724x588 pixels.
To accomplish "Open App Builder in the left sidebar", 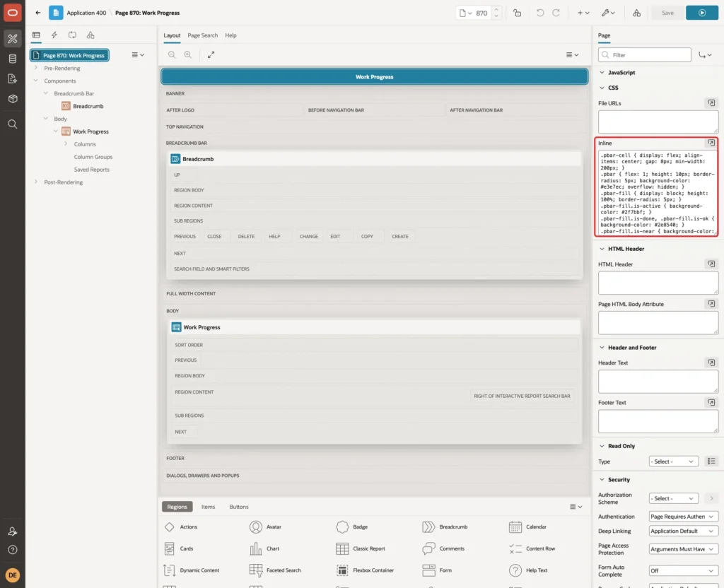I will [13, 38].
